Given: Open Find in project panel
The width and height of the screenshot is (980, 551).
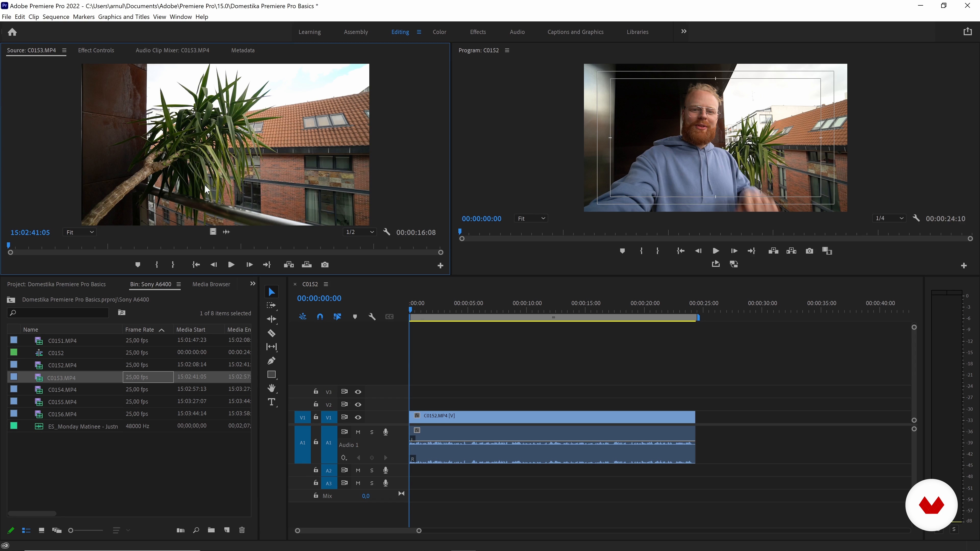Looking at the screenshot, I should 196,530.
